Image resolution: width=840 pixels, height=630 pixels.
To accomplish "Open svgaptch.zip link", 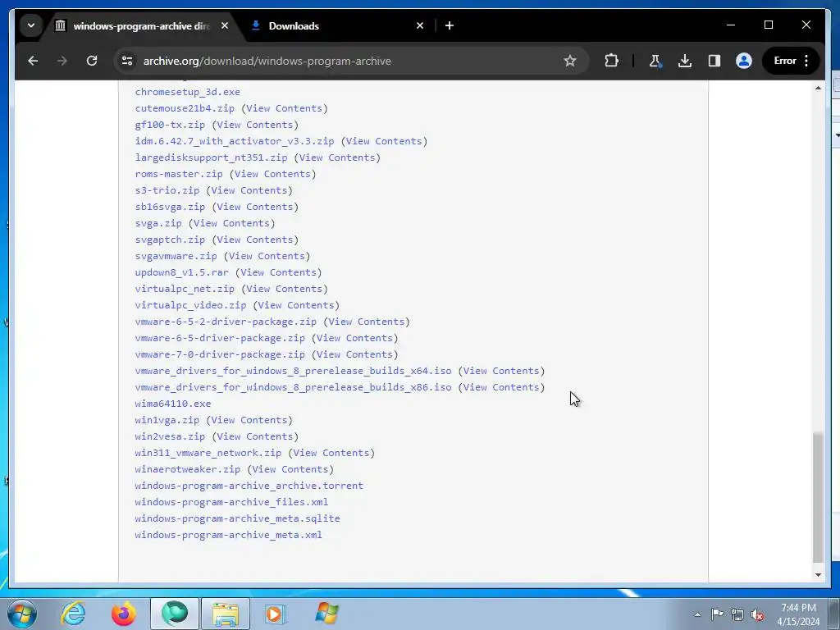I will [170, 240].
